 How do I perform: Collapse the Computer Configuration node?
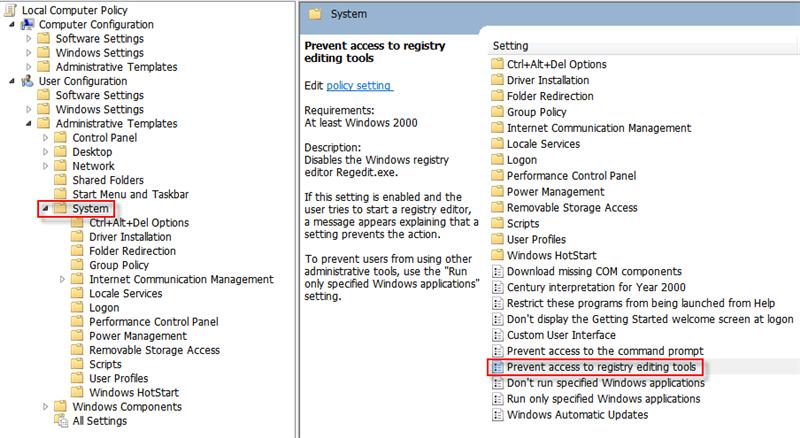(x=12, y=24)
